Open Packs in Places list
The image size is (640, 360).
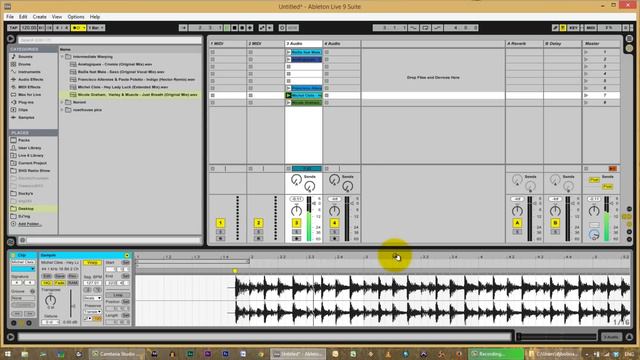[x=24, y=140]
